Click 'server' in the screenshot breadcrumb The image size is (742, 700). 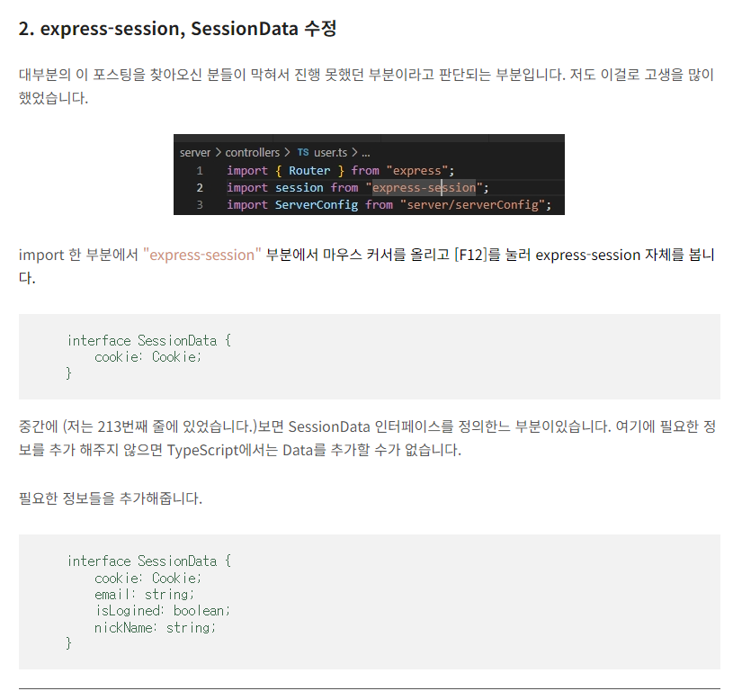click(195, 152)
